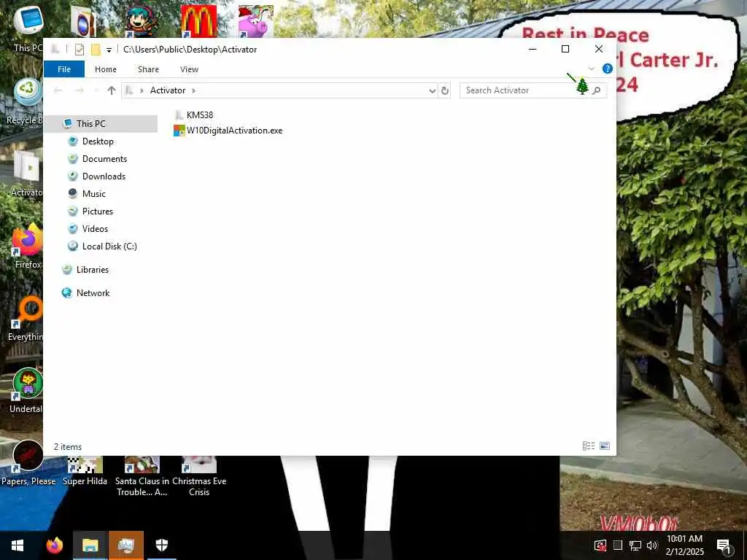Go up one folder level
The image size is (747, 560).
[x=112, y=90]
